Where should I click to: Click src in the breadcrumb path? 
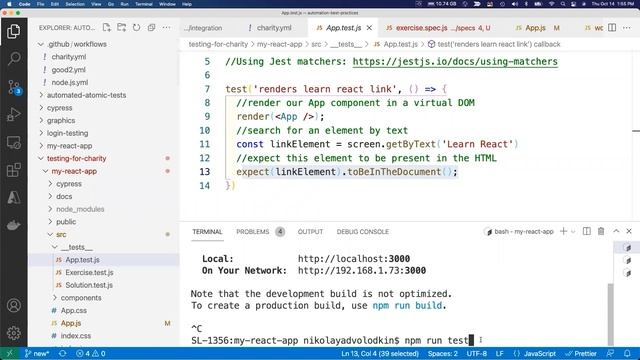316,44
